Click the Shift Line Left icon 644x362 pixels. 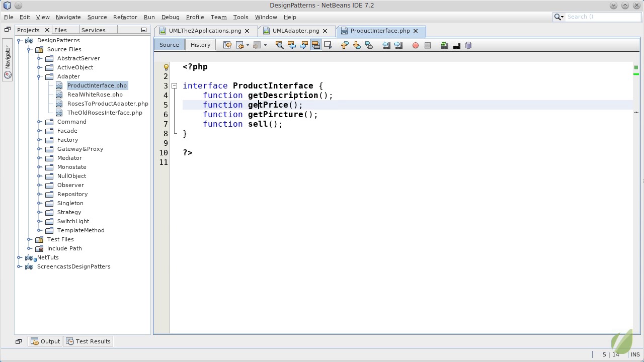pos(386,45)
